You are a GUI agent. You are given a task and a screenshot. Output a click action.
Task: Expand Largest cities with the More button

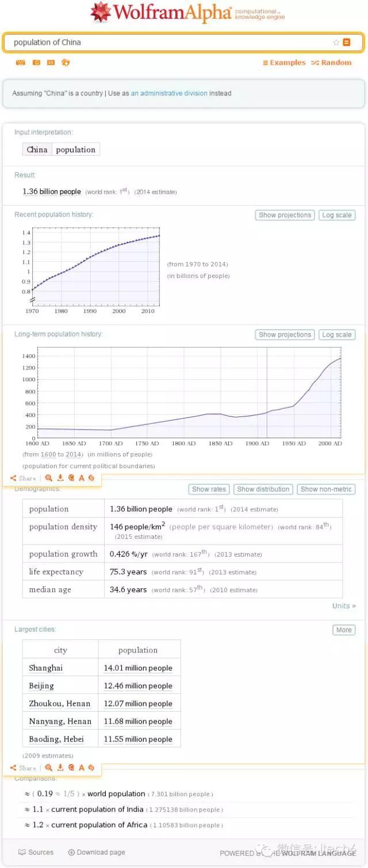(x=344, y=630)
